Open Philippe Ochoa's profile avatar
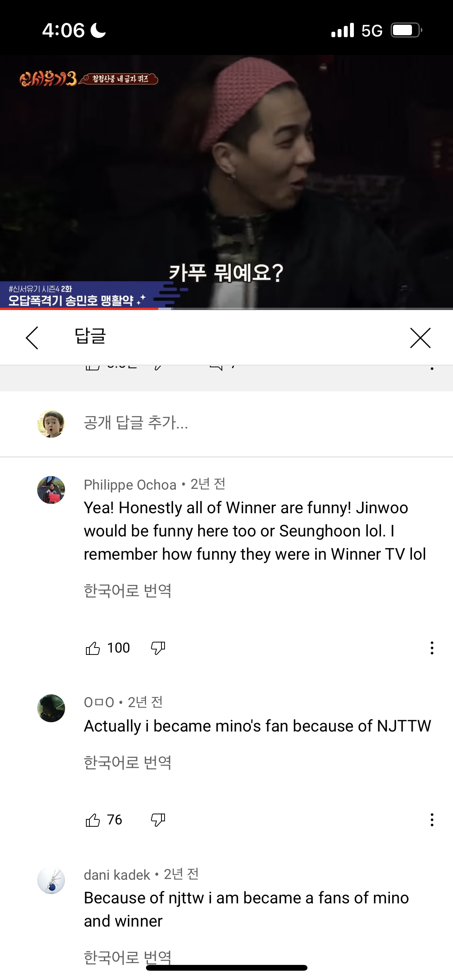The image size is (453, 980). 51,490
